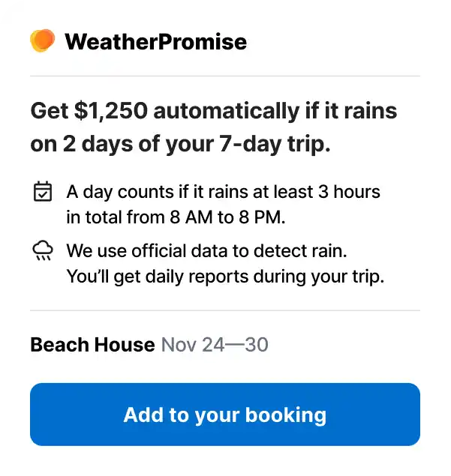The image size is (451, 476).
Task: Select the Beach House property name
Action: [92, 345]
